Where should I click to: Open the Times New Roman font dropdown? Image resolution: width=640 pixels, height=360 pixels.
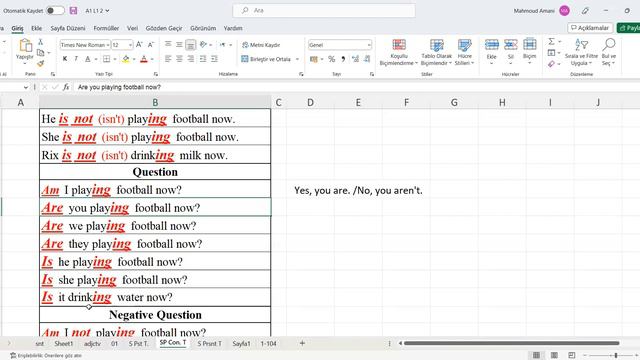(108, 45)
